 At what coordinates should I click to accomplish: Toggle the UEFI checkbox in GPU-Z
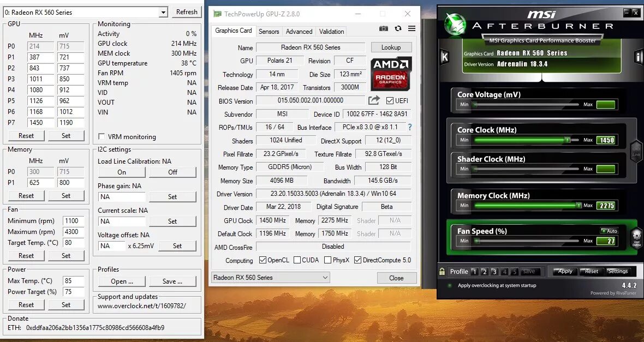point(390,100)
